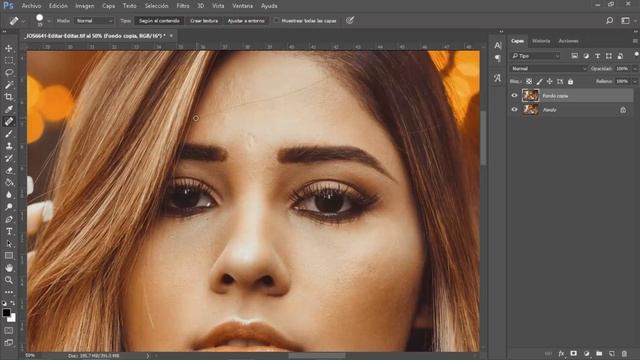Open the Archivo menu
640x360 pixels.
31,6
